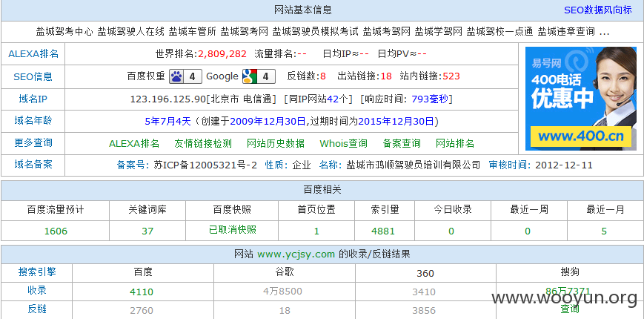Open 友情链接检测 link
This screenshot has height=319, width=644.
[203, 143]
